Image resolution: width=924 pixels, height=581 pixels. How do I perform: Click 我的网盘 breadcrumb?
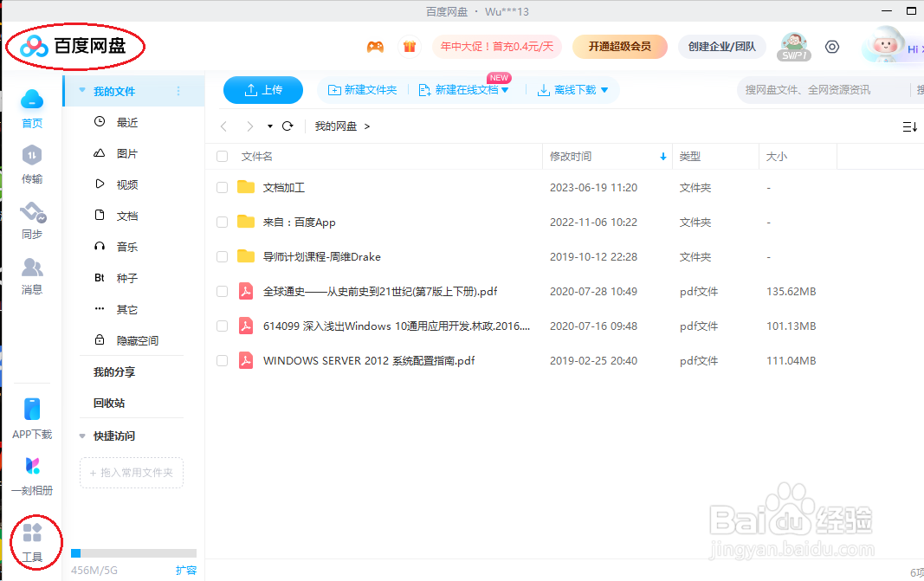(336, 126)
